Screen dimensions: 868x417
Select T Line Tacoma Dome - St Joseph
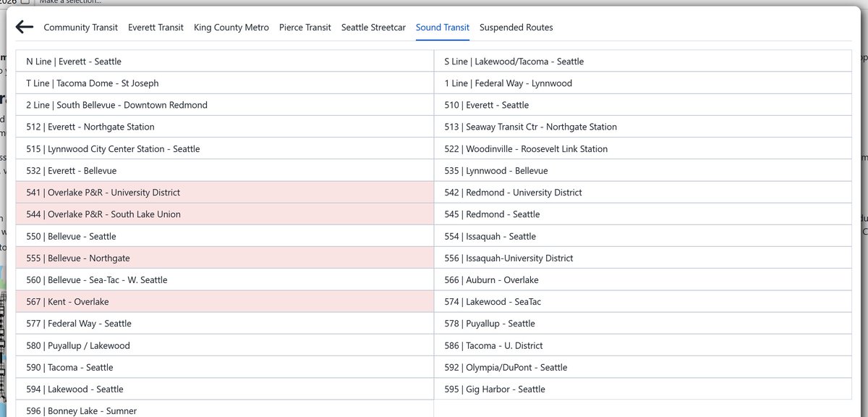[224, 83]
